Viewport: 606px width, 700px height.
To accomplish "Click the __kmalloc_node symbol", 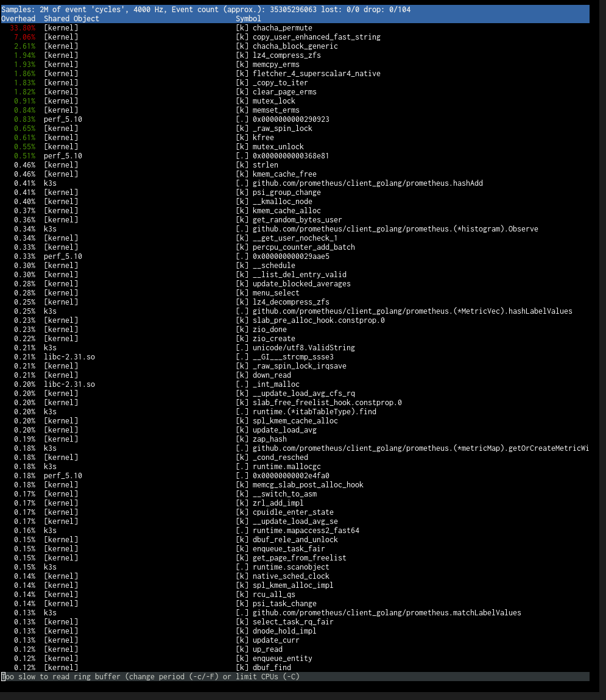I will point(282,202).
